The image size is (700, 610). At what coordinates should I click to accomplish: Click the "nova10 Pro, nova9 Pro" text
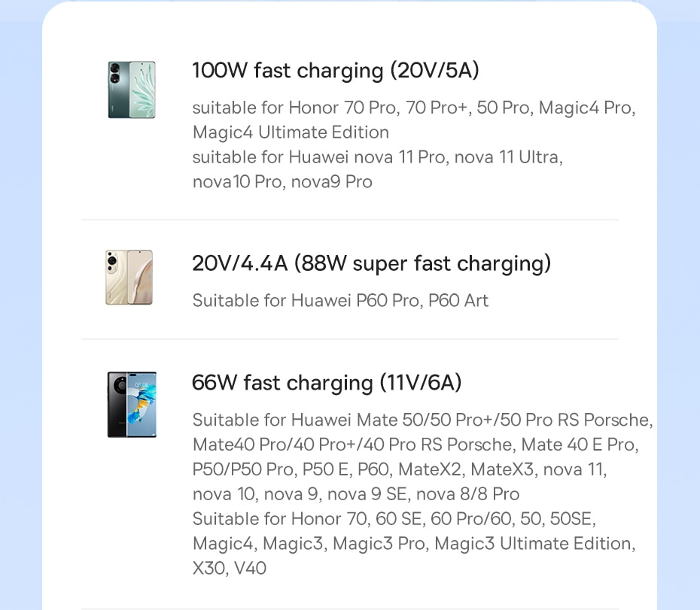coord(282,182)
